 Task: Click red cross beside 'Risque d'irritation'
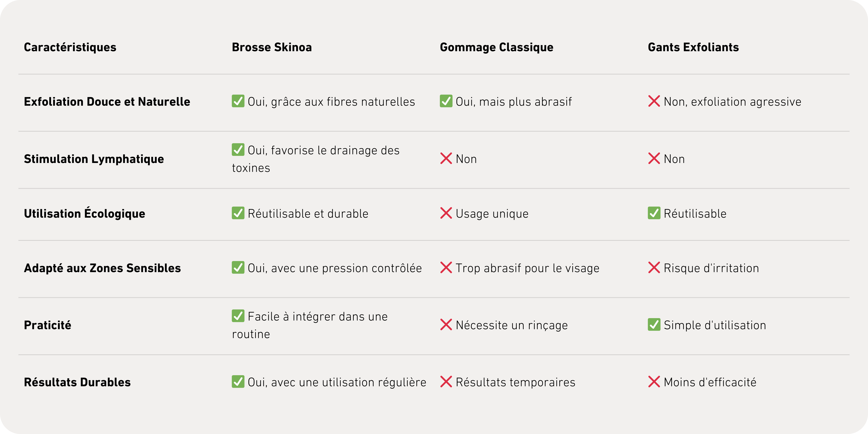coord(654,268)
